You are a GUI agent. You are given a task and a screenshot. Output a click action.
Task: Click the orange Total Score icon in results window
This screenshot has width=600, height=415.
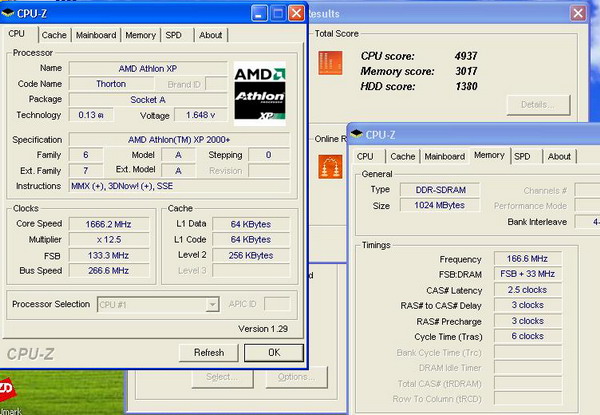[330, 62]
